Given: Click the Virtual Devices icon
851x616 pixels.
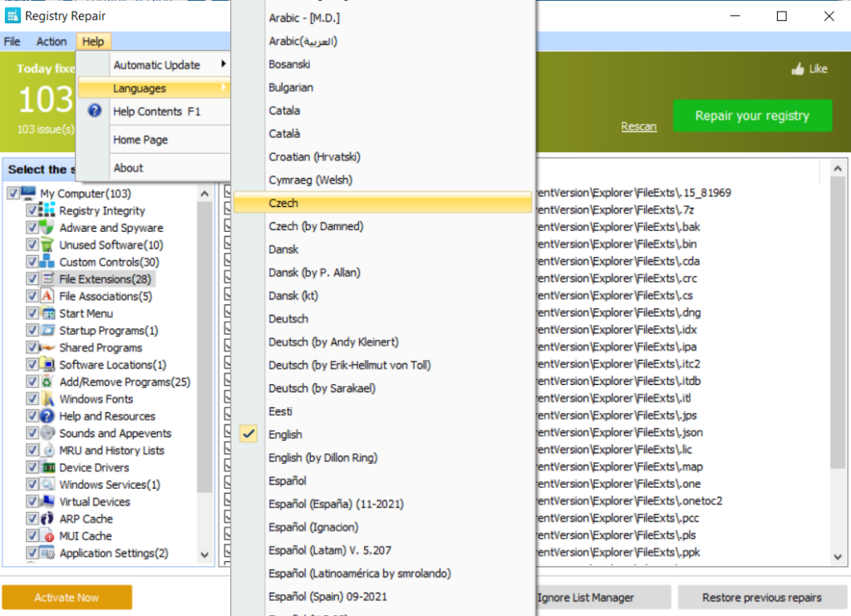Looking at the screenshot, I should pyautogui.click(x=47, y=501).
